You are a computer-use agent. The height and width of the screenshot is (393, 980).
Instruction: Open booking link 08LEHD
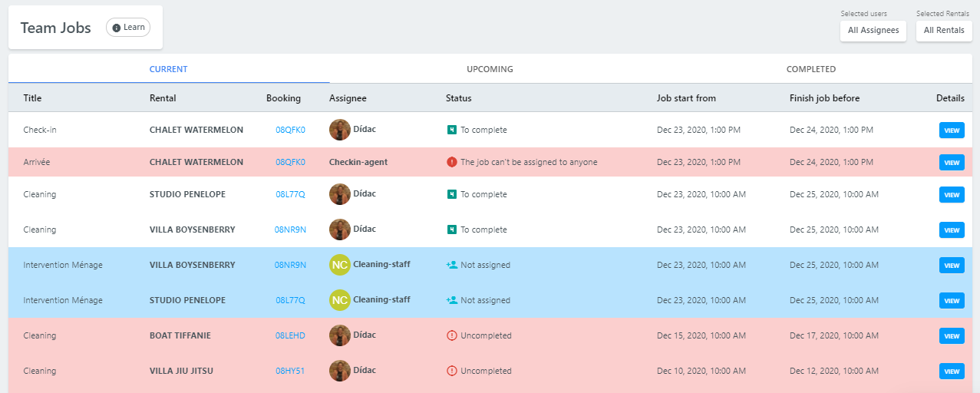pyautogui.click(x=290, y=335)
